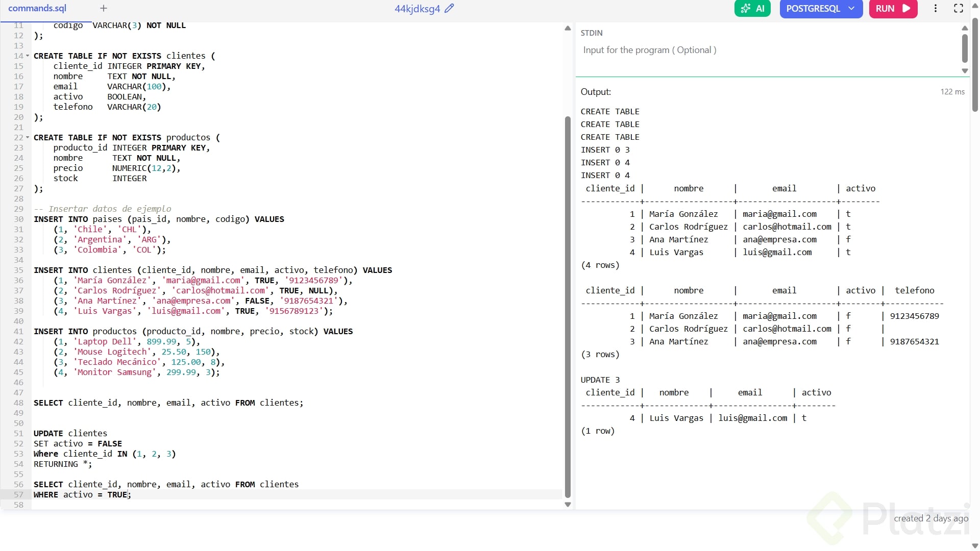Image resolution: width=980 pixels, height=551 pixels.
Task: Open the AI assistant
Action: coord(752,9)
